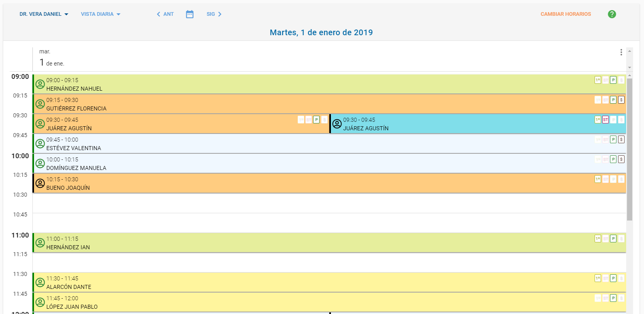Expand the Vista Diaria view selector

[100, 14]
